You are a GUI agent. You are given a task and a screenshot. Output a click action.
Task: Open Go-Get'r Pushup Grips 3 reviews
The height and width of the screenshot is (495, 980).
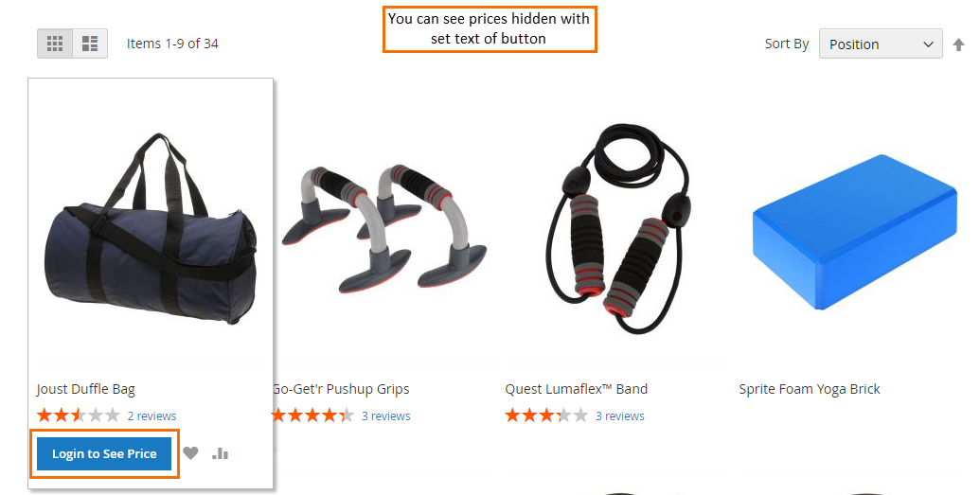(385, 415)
